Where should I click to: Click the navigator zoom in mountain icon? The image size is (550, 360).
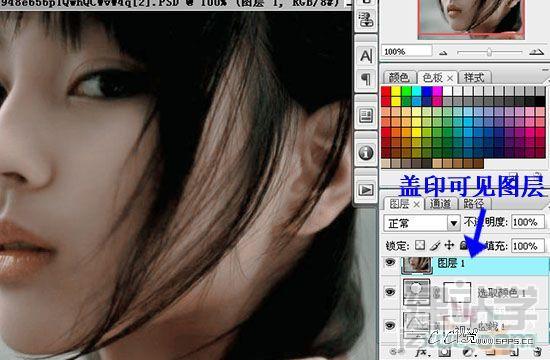pyautogui.click(x=536, y=52)
